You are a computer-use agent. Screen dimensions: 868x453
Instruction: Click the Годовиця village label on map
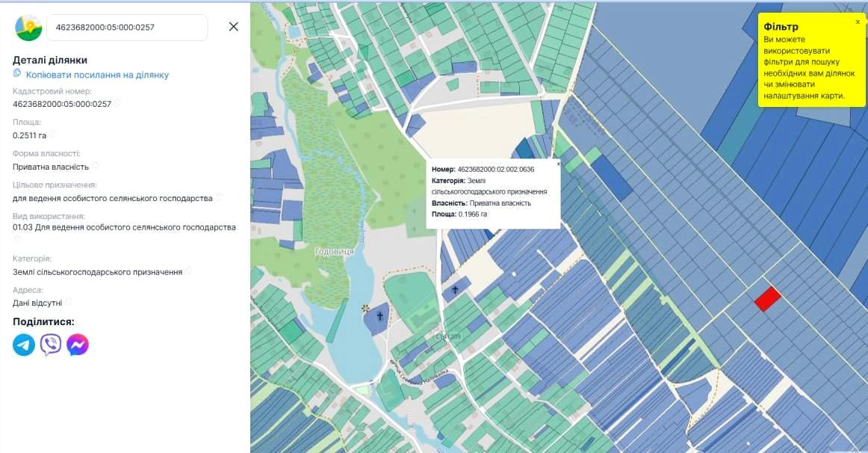334,252
